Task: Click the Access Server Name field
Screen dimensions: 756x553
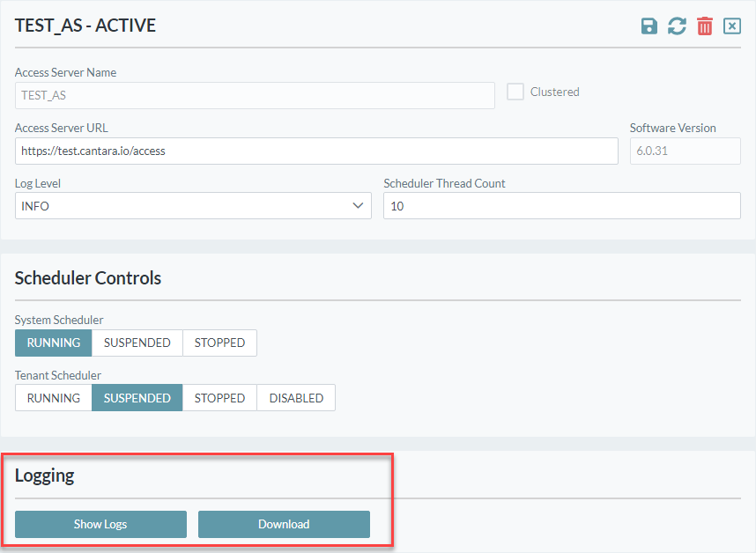Action: (x=255, y=96)
